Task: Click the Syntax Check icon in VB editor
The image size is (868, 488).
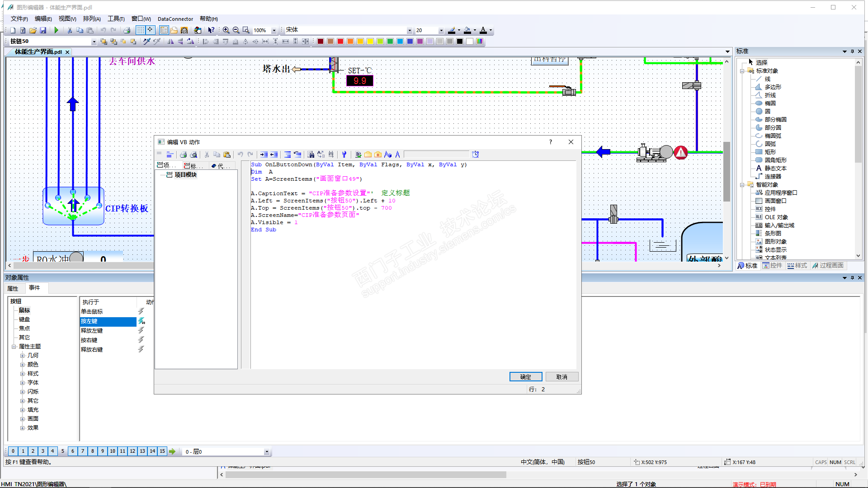Action: pos(358,155)
